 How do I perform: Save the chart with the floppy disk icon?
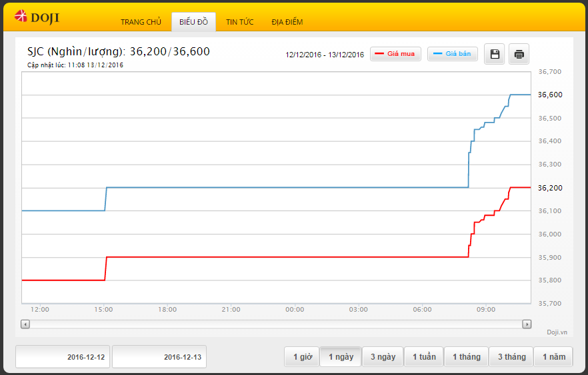pos(494,54)
